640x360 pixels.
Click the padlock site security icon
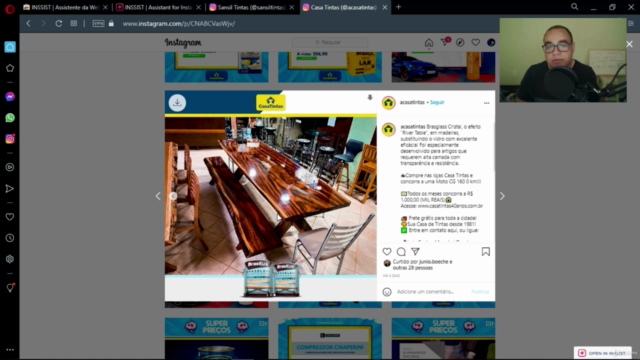(x=111, y=24)
